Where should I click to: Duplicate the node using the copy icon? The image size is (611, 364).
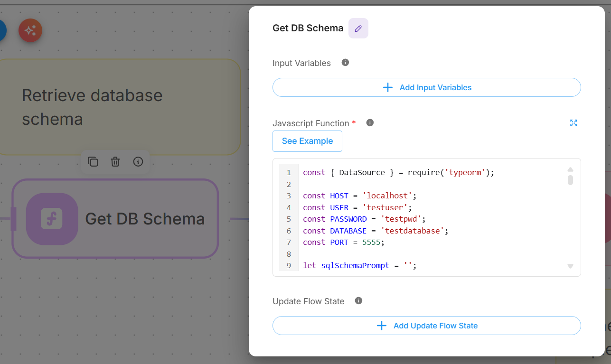click(93, 162)
